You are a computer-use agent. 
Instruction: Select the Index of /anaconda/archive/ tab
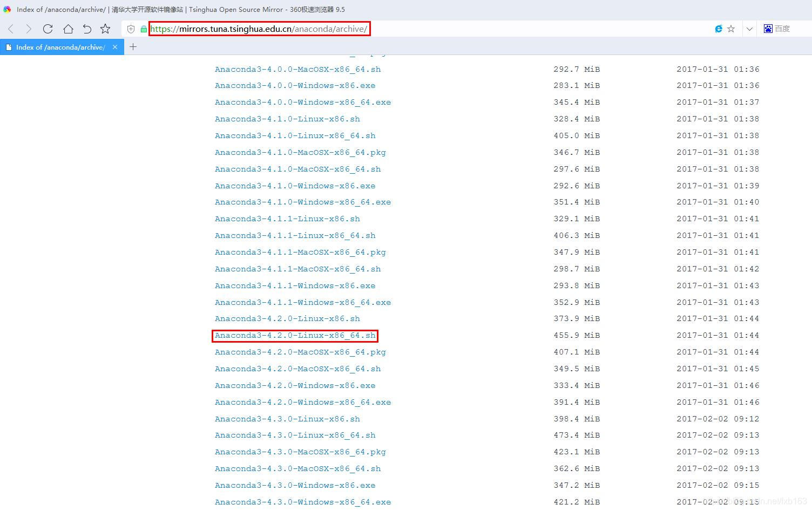[x=62, y=47]
